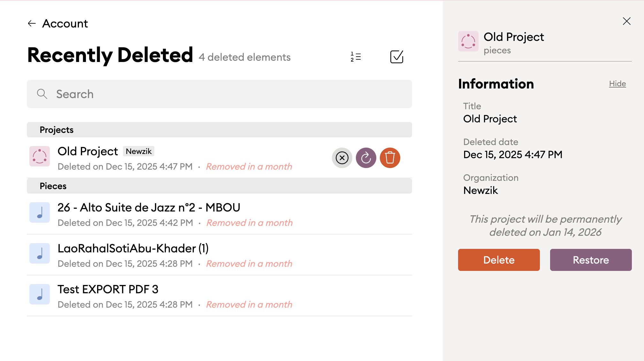
Task: Open the numbered list sort options
Action: (x=356, y=57)
